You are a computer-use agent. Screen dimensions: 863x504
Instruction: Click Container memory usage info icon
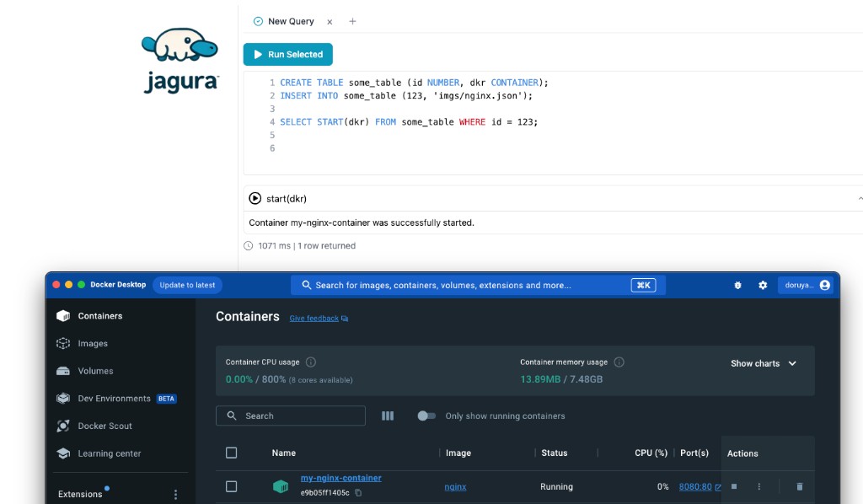pos(619,362)
